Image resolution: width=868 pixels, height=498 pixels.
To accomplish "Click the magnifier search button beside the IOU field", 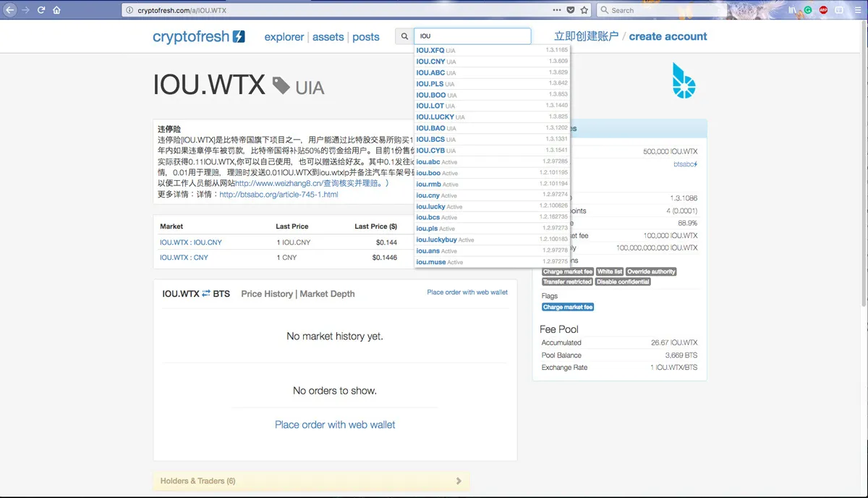I will point(404,36).
